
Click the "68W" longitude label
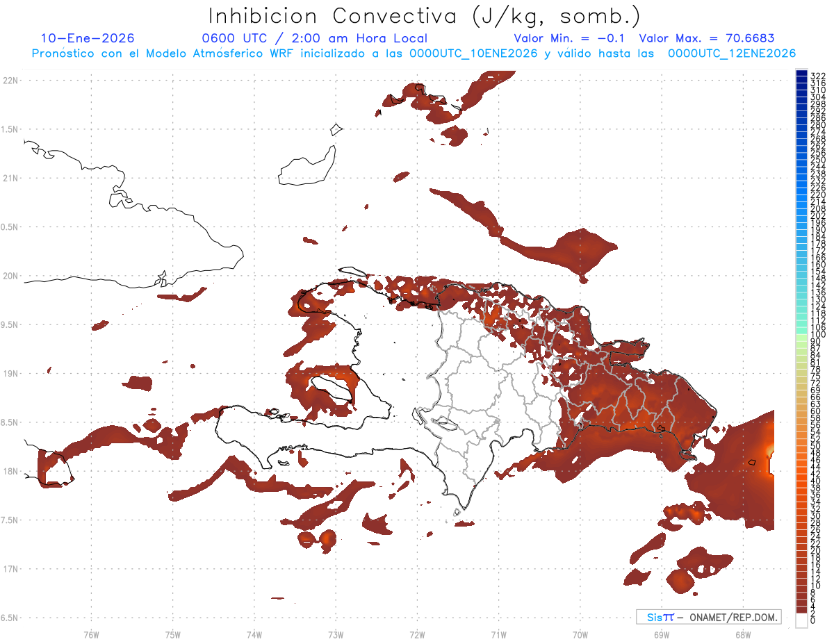743,634
